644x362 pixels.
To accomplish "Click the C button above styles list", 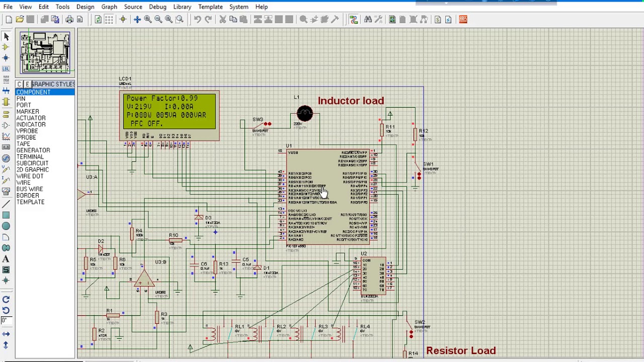I will tap(20, 84).
